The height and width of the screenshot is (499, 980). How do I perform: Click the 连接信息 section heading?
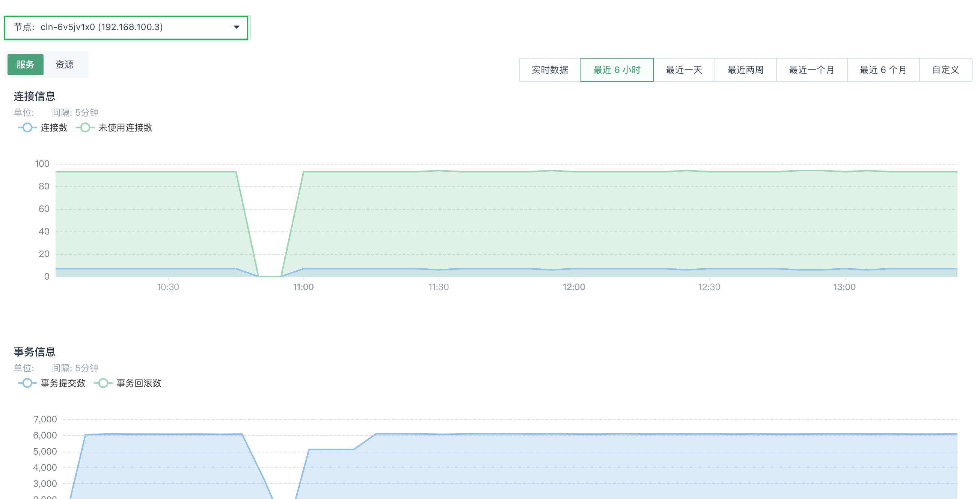[x=35, y=96]
